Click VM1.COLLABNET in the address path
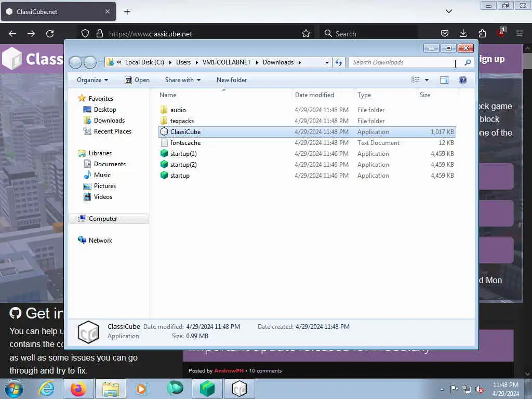 tap(227, 62)
